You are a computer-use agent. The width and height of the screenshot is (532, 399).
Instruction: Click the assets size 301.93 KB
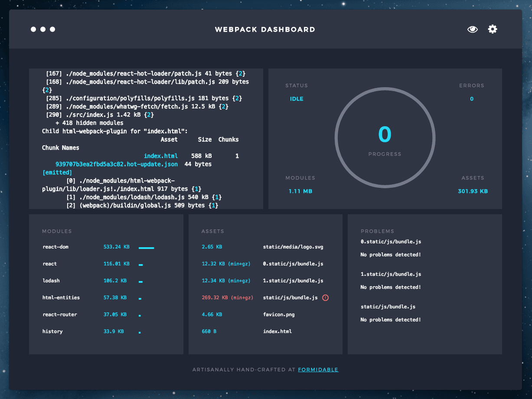coord(473,191)
